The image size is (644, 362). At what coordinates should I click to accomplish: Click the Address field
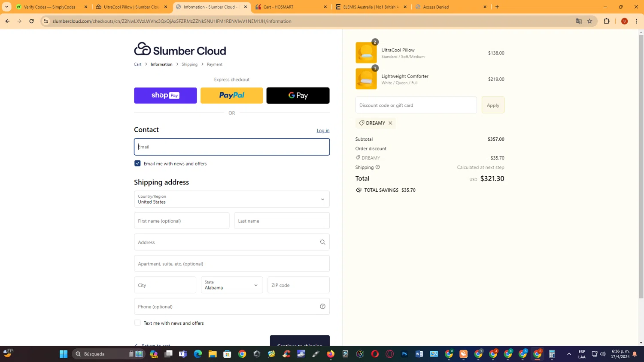232,242
